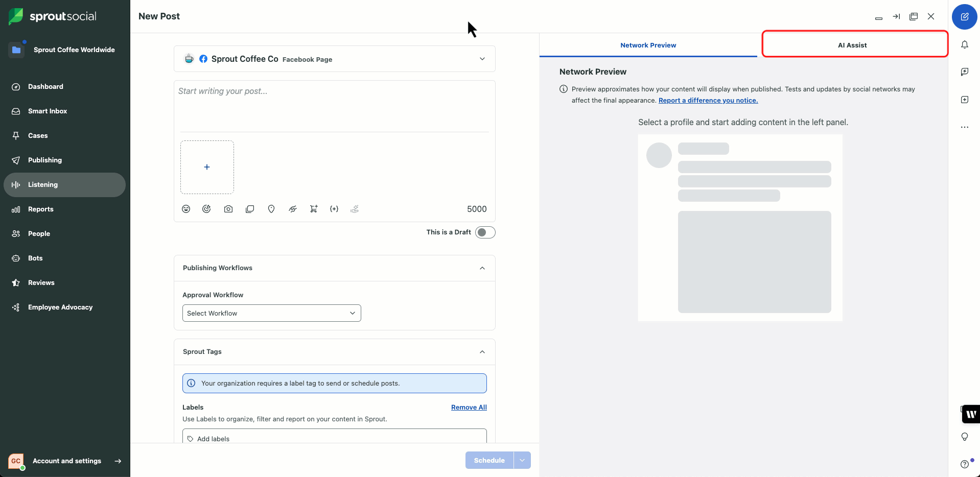Minimize the New Post composer
Viewport: 980px width, 477px height.
[x=879, y=18]
